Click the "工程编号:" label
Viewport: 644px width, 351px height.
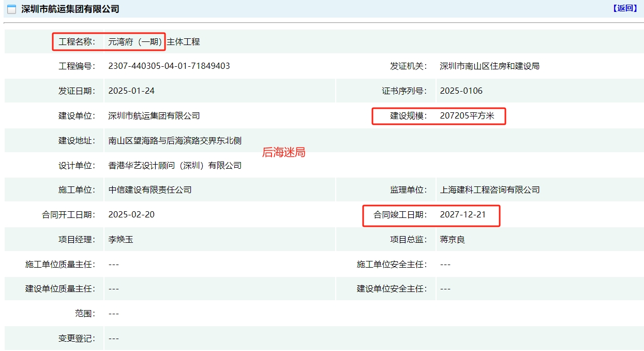click(77, 66)
